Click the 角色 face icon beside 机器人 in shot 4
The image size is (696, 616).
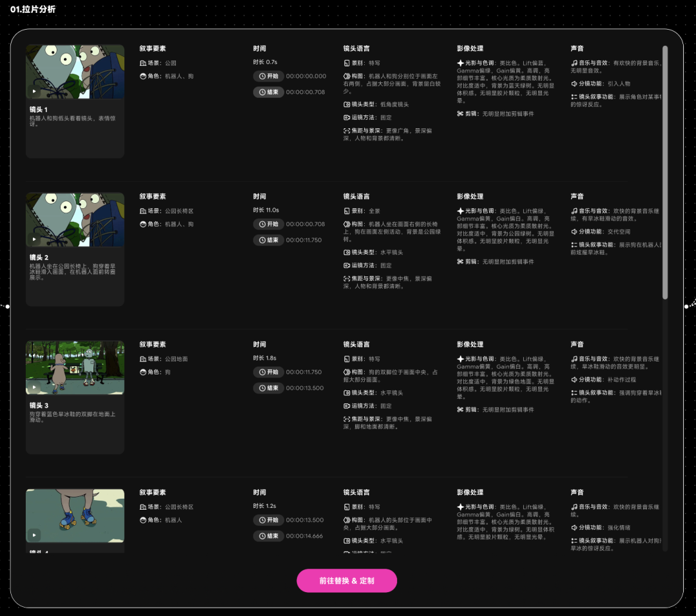click(x=143, y=520)
